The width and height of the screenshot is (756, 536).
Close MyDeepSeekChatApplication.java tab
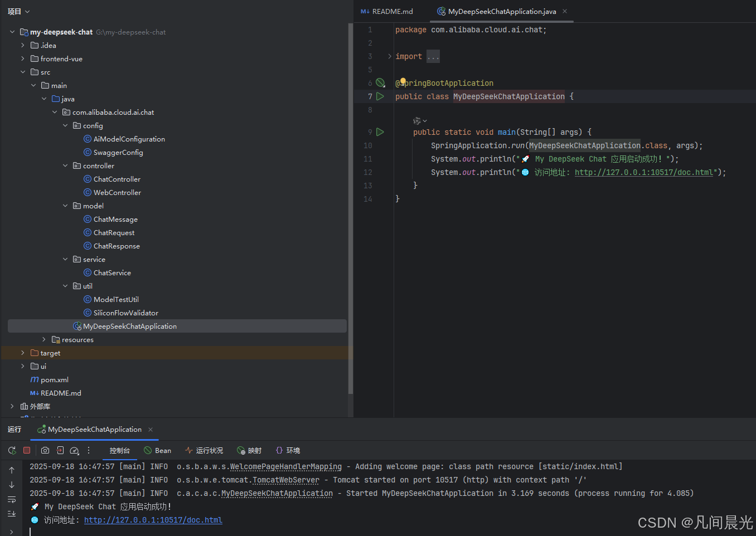[565, 11]
